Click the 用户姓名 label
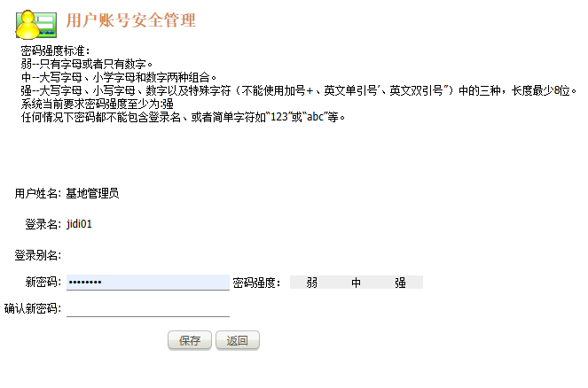The width and height of the screenshot is (588, 388). pyautogui.click(x=37, y=193)
